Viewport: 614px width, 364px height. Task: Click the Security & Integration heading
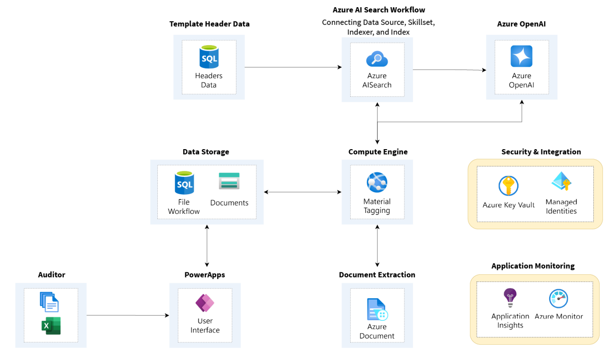541,152
